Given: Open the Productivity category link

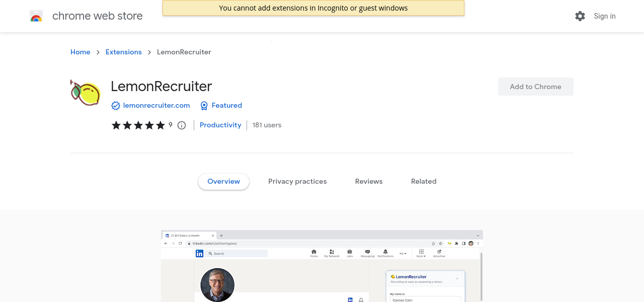Looking at the screenshot, I should 220,125.
